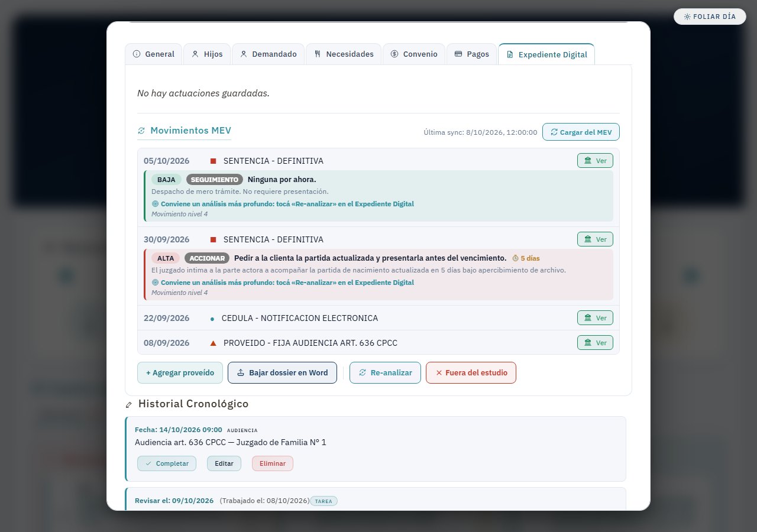757x532 pixels.
Task: Click the 08/09/2026 date
Action: (167, 343)
